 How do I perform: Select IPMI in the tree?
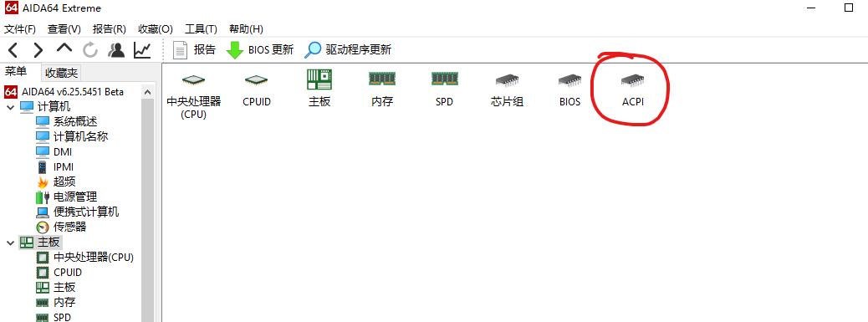pos(55,166)
